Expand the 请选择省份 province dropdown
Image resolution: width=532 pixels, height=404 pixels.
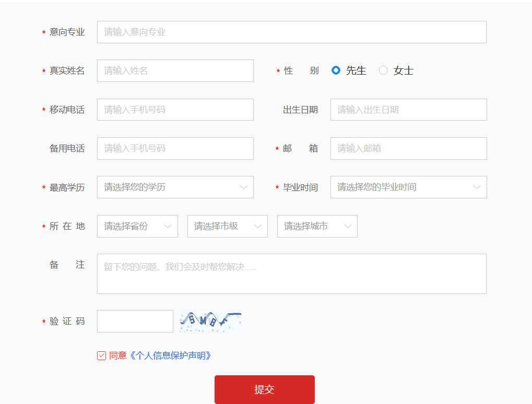[137, 226]
